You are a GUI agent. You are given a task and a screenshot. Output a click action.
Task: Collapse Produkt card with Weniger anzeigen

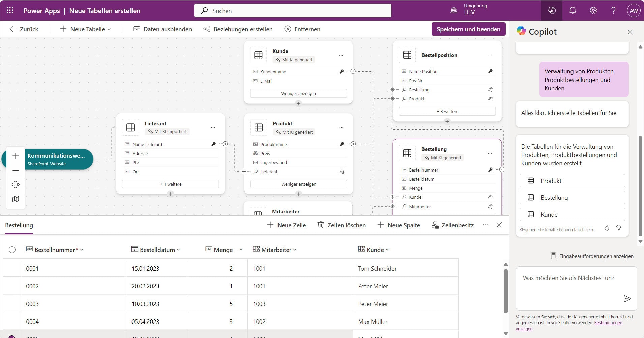click(x=299, y=184)
